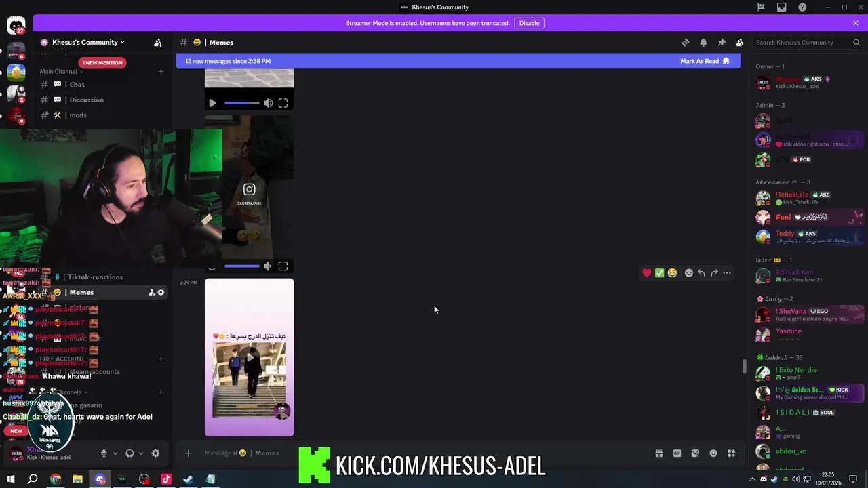This screenshot has width=868, height=488.
Task: Click the search magnifier icon
Action: click(x=856, y=42)
